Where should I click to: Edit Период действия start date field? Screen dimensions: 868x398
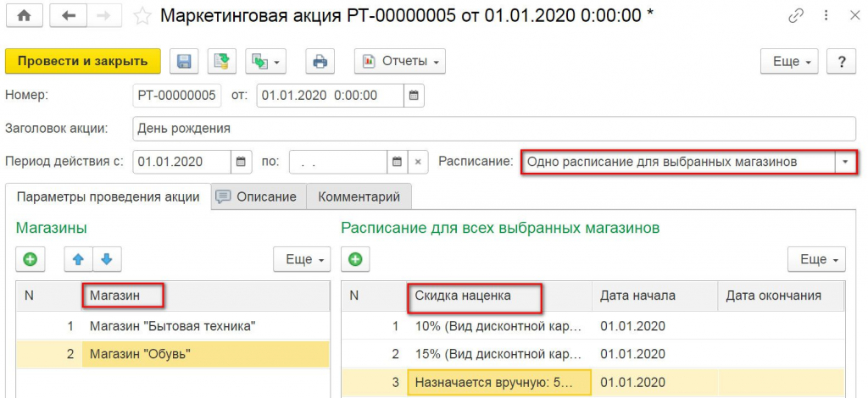pyautogui.click(x=182, y=162)
